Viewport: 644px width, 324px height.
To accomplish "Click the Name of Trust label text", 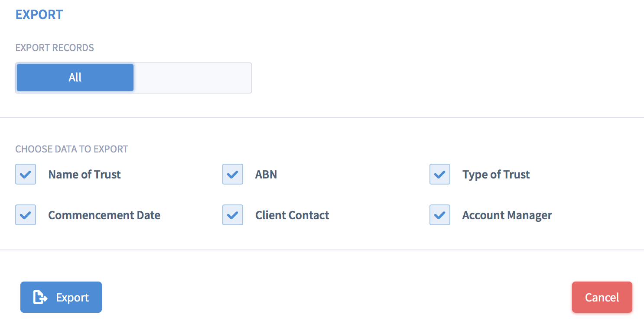I will point(85,175).
